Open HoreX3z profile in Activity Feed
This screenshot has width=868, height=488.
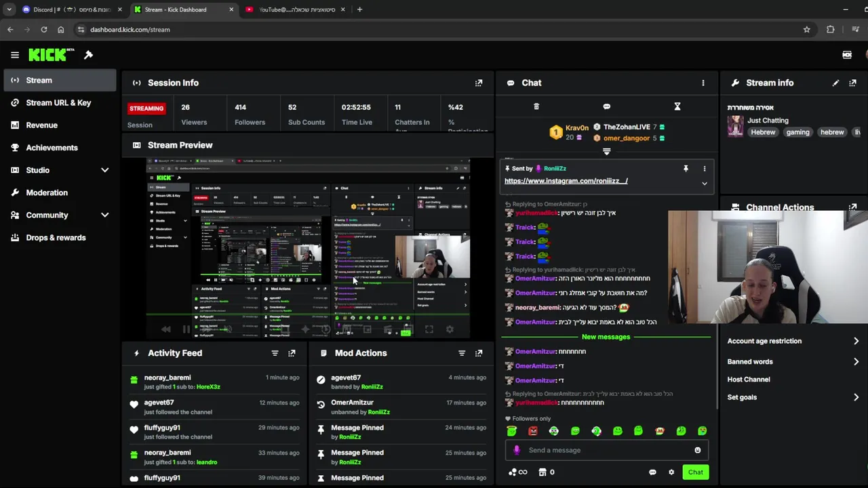(208, 387)
